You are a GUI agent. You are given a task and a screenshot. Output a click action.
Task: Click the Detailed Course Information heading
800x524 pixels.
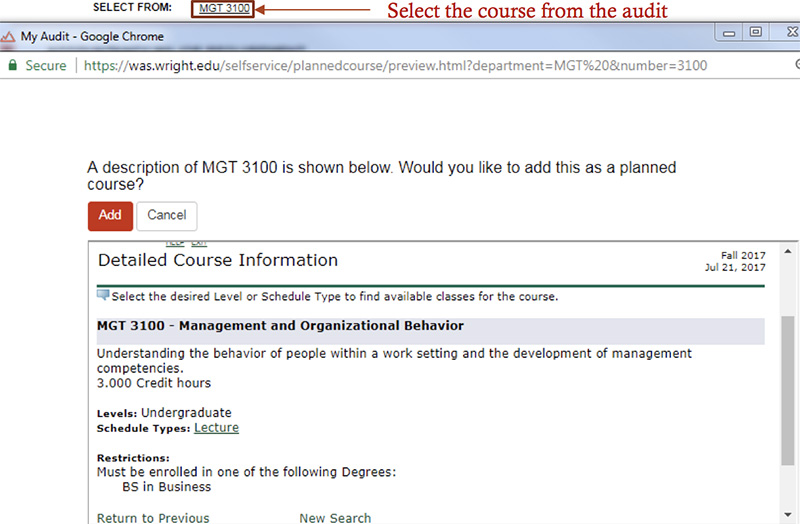218,260
